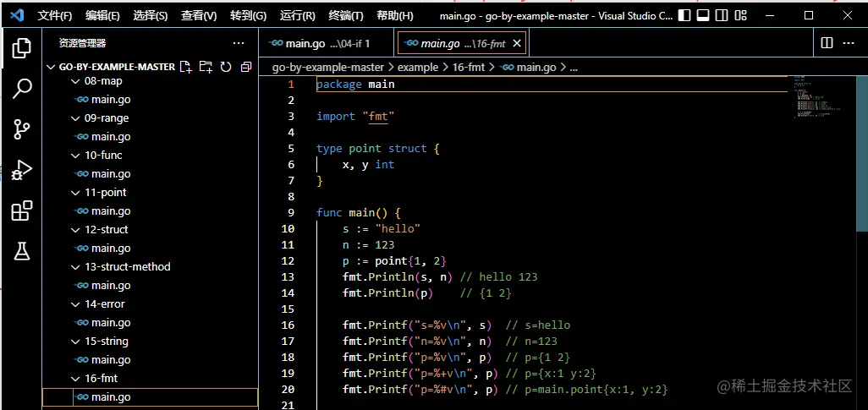The height and width of the screenshot is (410, 868).
Task: Click main.go in the breadcrumb path
Action: [528, 68]
